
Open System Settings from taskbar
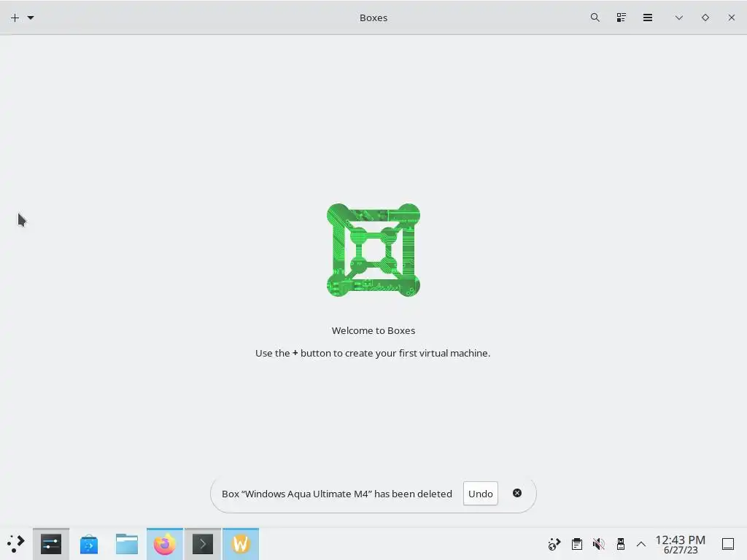point(51,544)
